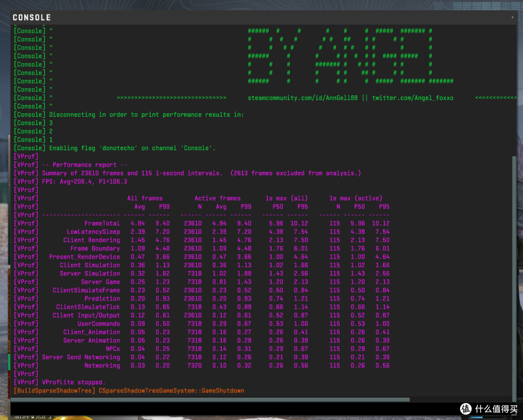Select the Server Simulation row label
The height and width of the screenshot is (420, 523).
coord(90,273)
